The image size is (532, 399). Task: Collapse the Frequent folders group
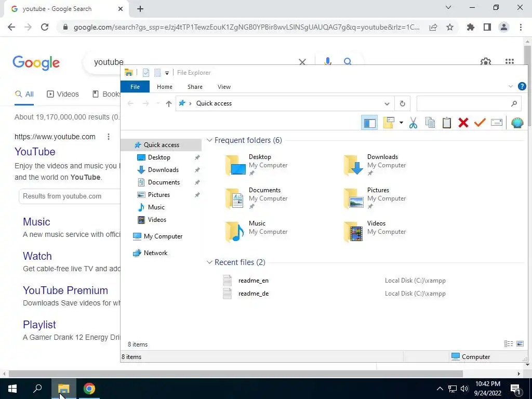coord(209,140)
